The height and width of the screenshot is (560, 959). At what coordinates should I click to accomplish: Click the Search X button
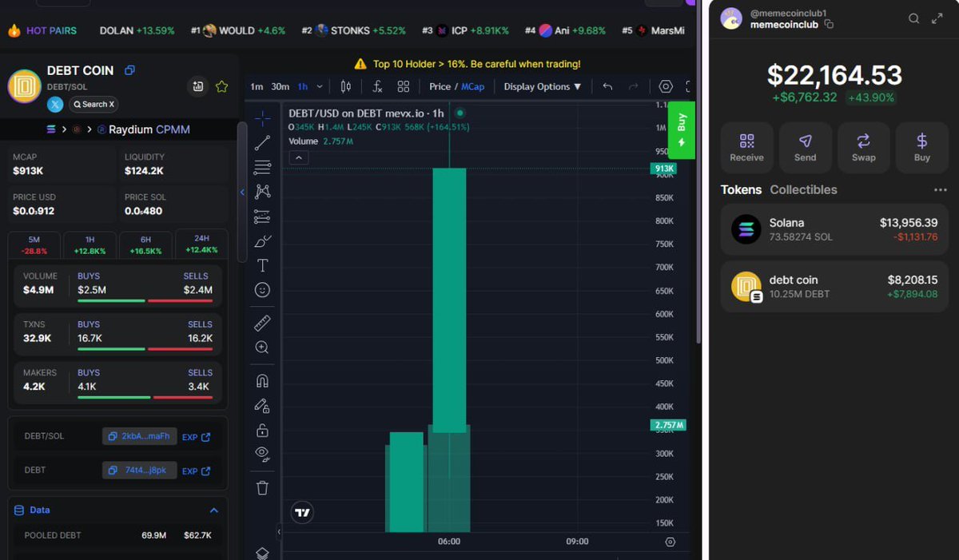coord(93,104)
